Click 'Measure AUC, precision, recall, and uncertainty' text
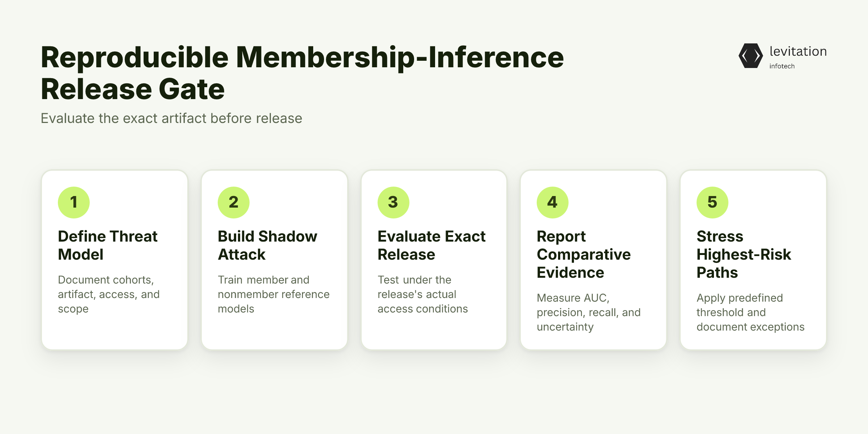Viewport: 868px width, 434px height. pyautogui.click(x=589, y=312)
